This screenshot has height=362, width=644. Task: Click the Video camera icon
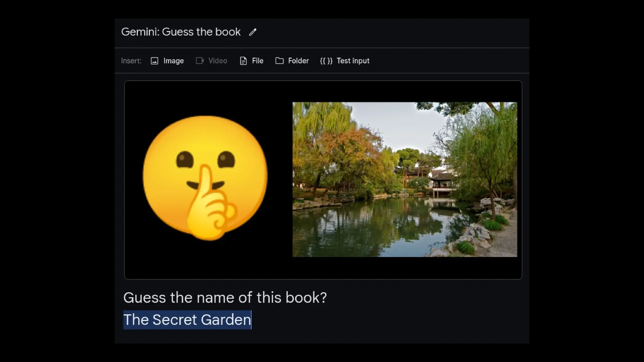coord(200,61)
